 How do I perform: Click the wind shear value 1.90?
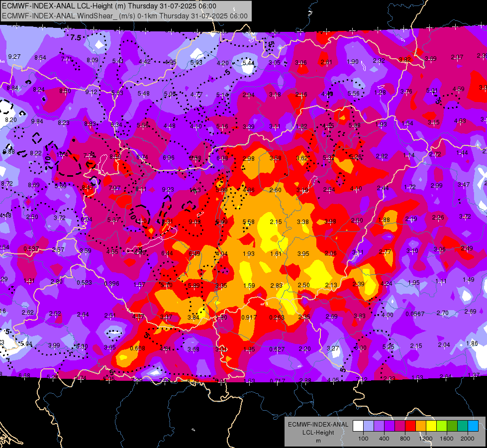point(353,62)
